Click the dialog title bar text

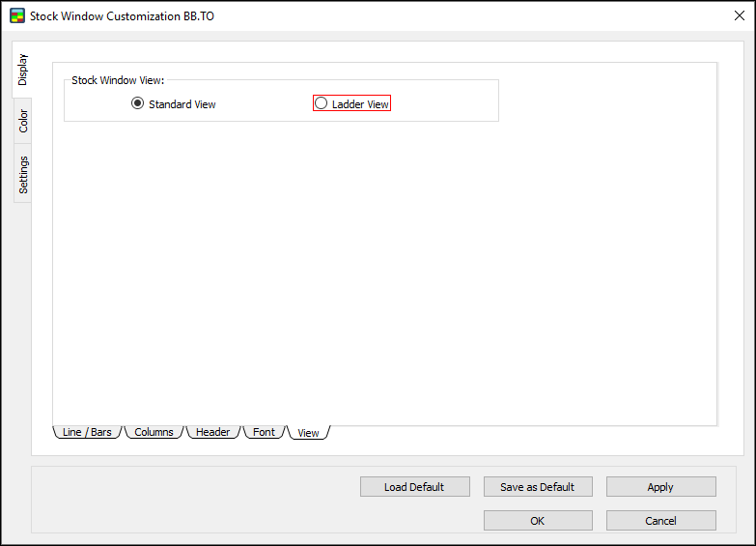(x=122, y=16)
